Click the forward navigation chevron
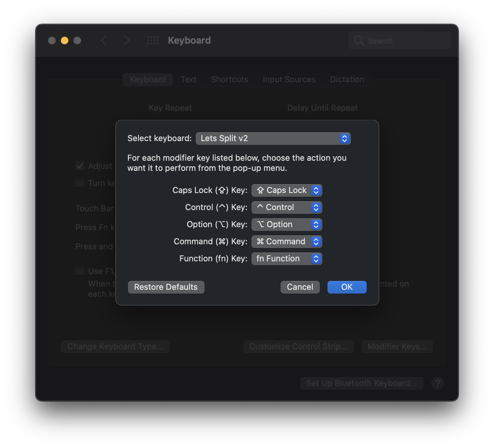The height and width of the screenshot is (448, 494). (127, 40)
